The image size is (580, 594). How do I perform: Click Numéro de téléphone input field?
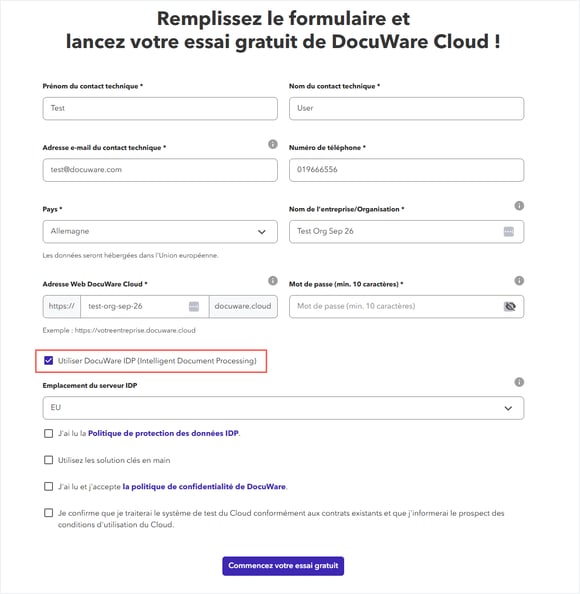point(406,170)
